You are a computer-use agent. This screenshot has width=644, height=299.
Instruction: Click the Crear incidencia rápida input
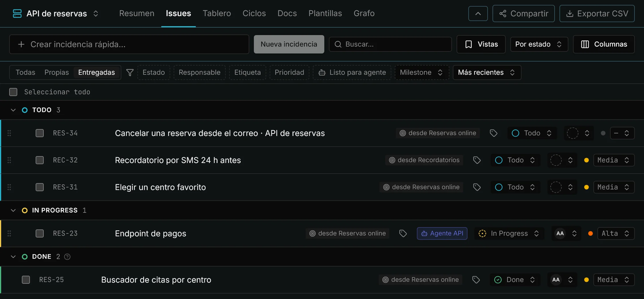click(x=129, y=44)
